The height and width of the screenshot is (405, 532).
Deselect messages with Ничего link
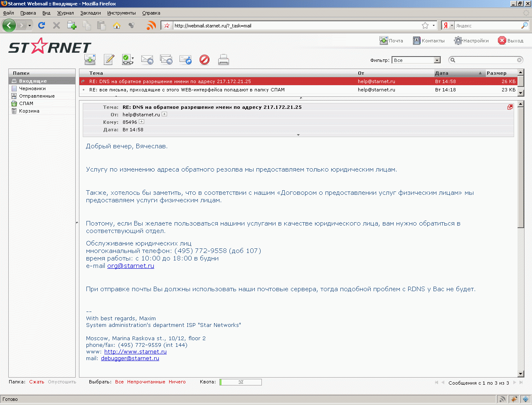click(x=177, y=382)
